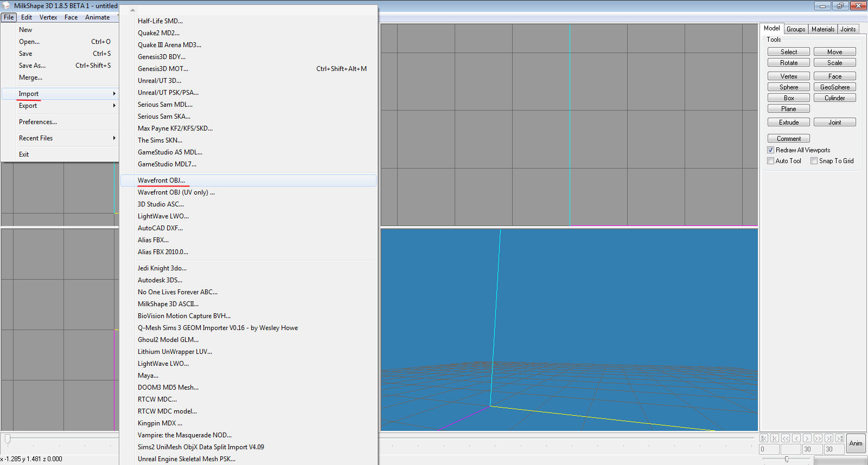The width and height of the screenshot is (868, 465).
Task: Switch to the Joints tab
Action: click(848, 29)
